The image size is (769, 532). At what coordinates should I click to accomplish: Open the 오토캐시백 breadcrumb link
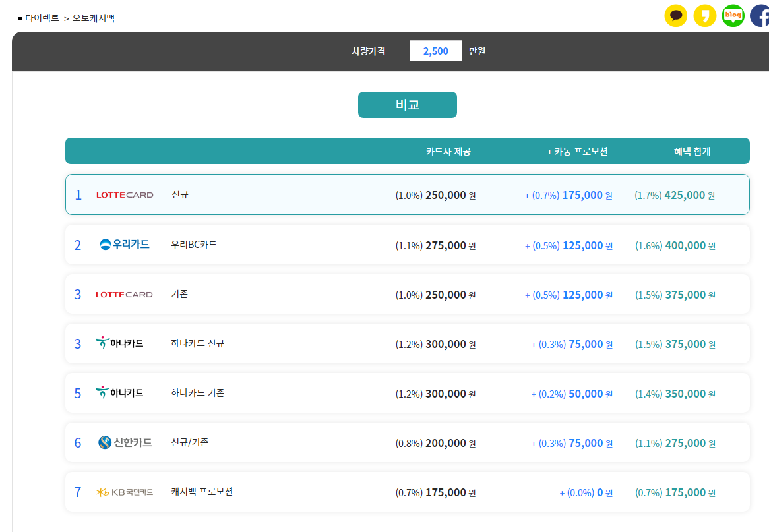[x=93, y=18]
